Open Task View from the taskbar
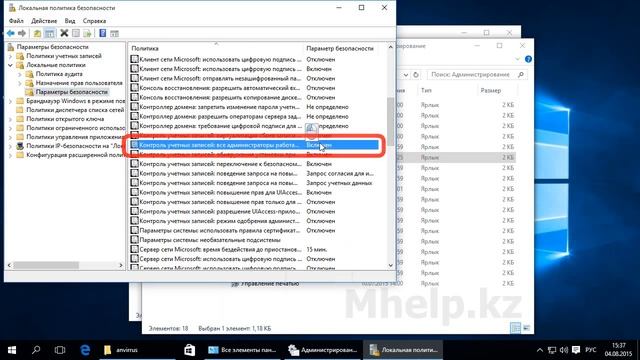The image size is (640, 360). point(60,350)
